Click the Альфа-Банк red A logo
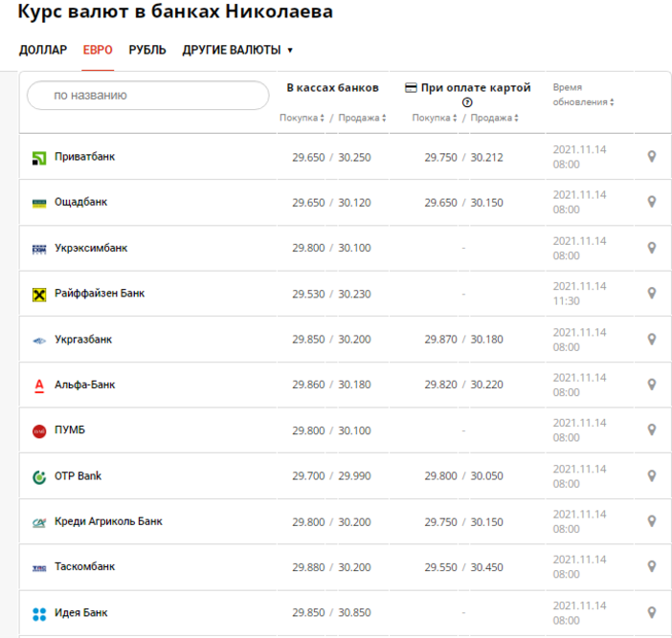 [x=39, y=385]
